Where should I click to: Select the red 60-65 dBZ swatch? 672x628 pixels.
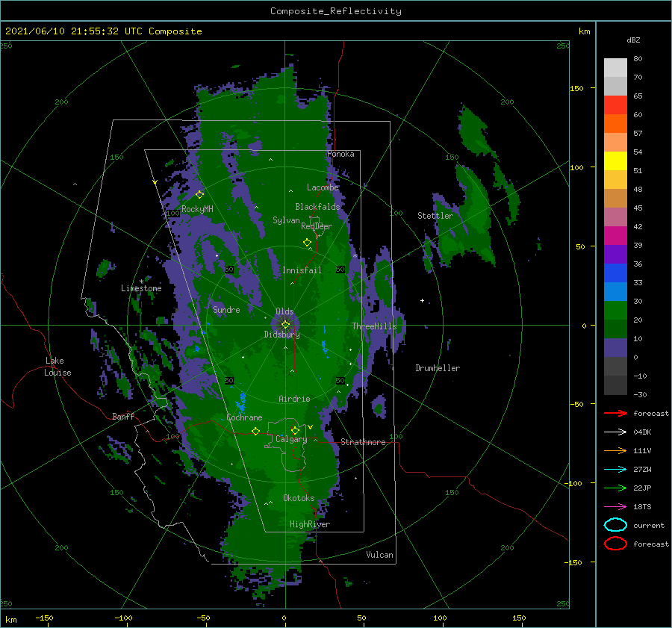coord(615,105)
